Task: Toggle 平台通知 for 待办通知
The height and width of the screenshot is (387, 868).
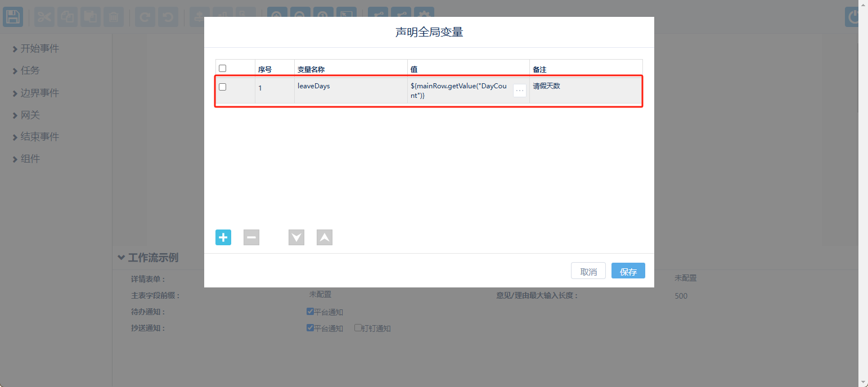Action: pyautogui.click(x=310, y=312)
